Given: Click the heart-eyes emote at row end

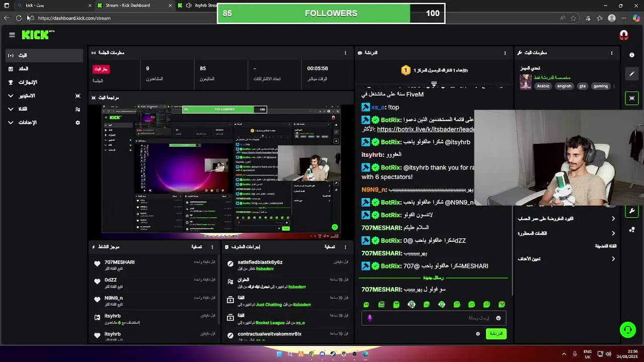Looking at the screenshot, I should (x=502, y=304).
